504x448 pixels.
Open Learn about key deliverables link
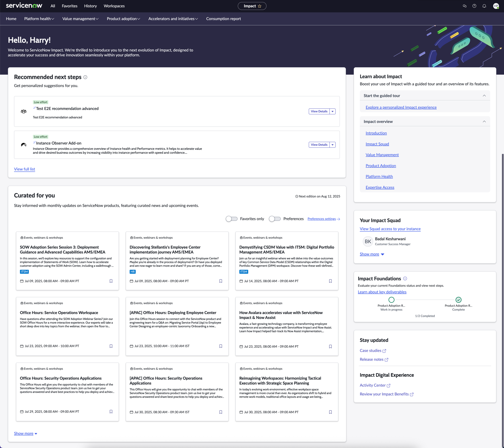(x=382, y=292)
